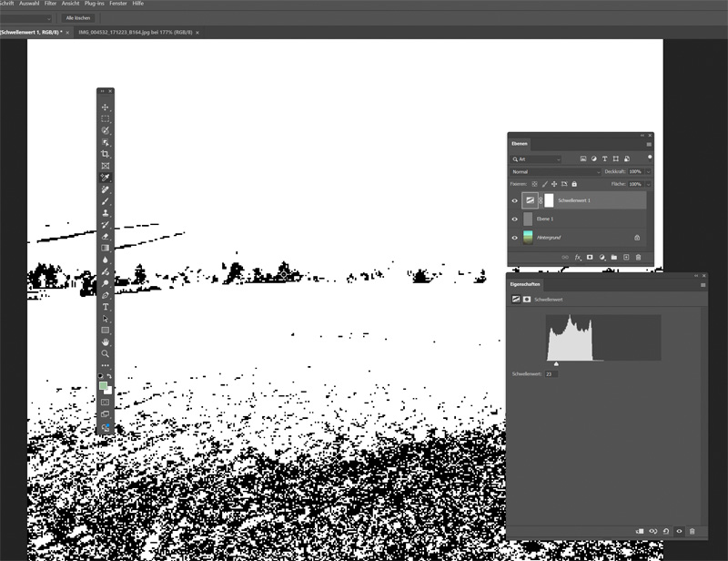Screen dimensions: 728x561
Task: Click the Alle löschen button
Action: pyautogui.click(x=78, y=18)
